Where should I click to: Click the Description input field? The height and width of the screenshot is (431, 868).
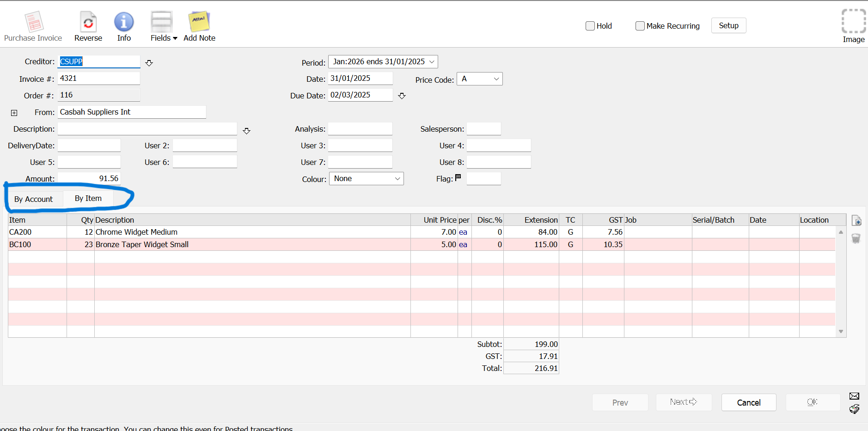click(x=147, y=129)
